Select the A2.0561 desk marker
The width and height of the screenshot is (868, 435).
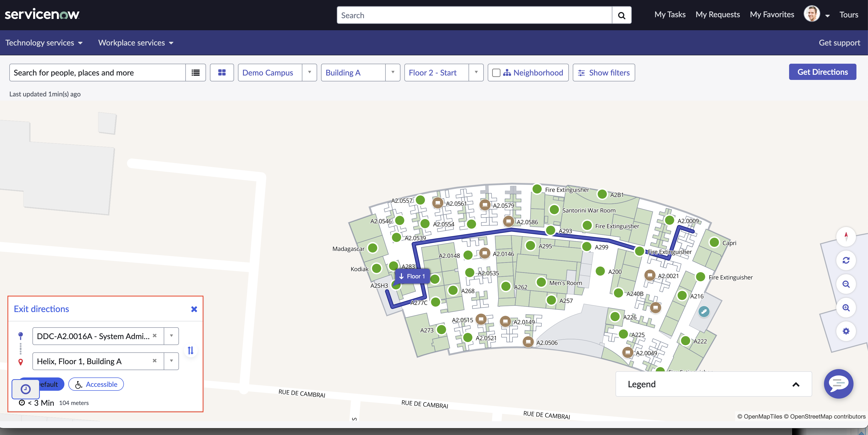coord(437,203)
